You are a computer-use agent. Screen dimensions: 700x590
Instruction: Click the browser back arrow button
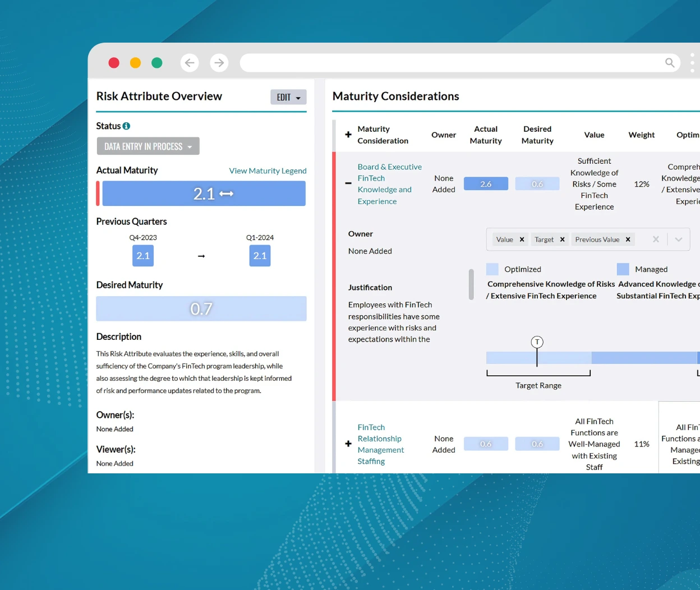coord(190,63)
